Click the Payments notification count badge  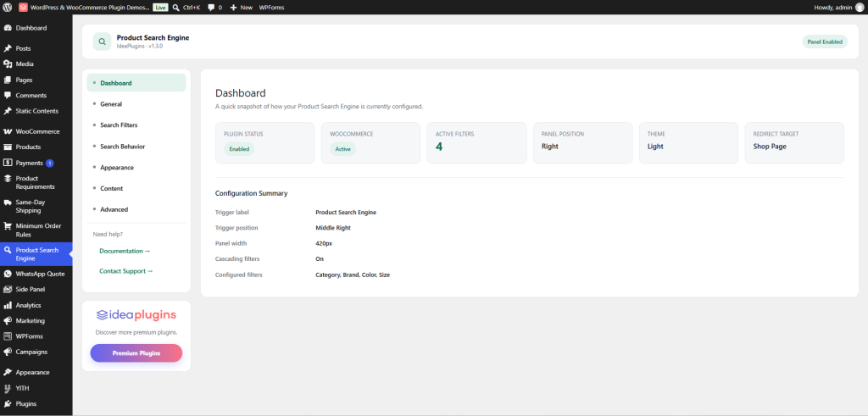pyautogui.click(x=50, y=164)
